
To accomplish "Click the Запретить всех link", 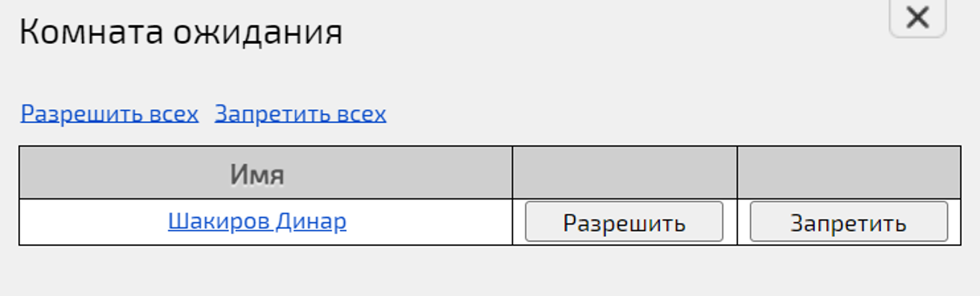I will point(300,114).
